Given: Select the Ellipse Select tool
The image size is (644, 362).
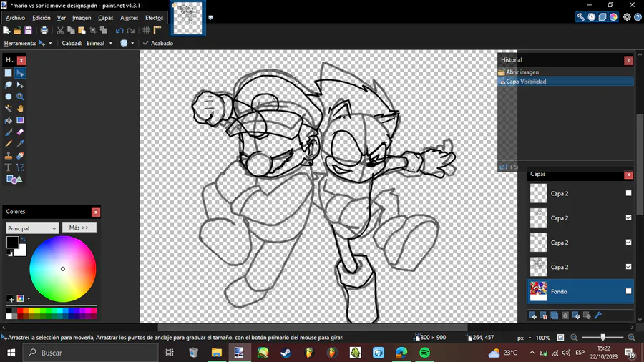Looking at the screenshot, I should [x=8, y=97].
